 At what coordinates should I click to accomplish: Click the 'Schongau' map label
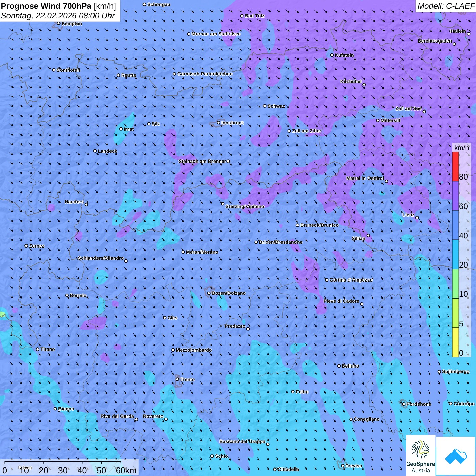coord(158,4)
